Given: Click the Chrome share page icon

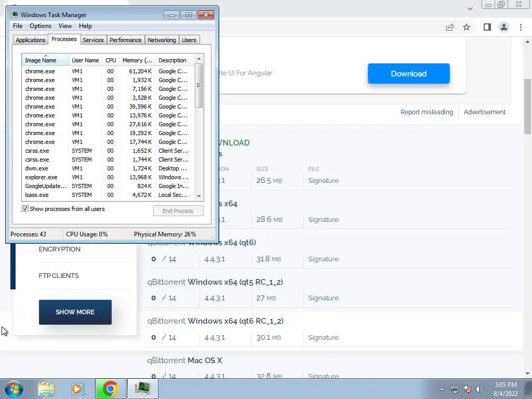Looking at the screenshot, I should 450,27.
